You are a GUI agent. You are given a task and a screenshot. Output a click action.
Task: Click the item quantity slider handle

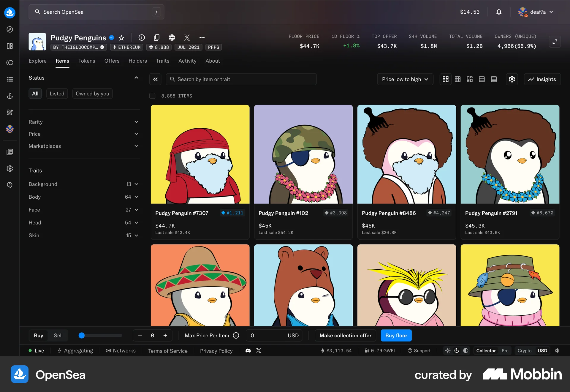82,336
